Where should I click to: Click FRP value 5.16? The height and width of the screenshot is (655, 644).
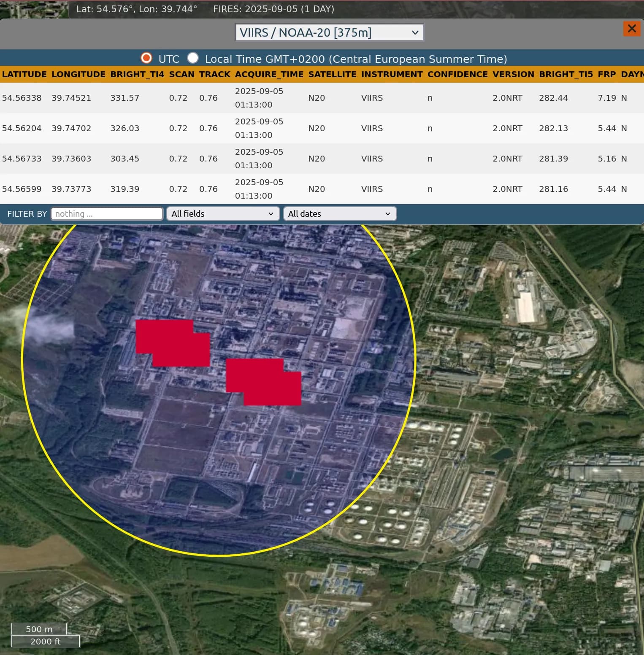pyautogui.click(x=607, y=159)
